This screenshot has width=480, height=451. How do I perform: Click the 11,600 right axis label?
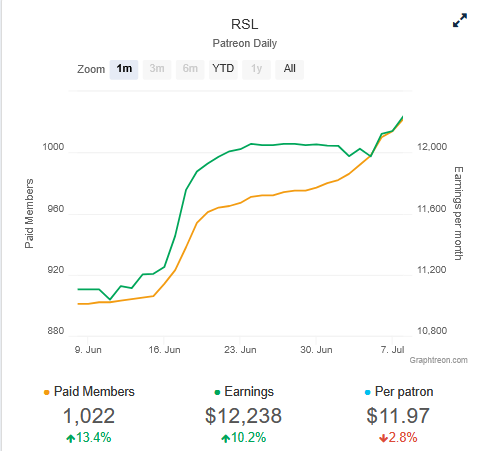[x=432, y=209]
